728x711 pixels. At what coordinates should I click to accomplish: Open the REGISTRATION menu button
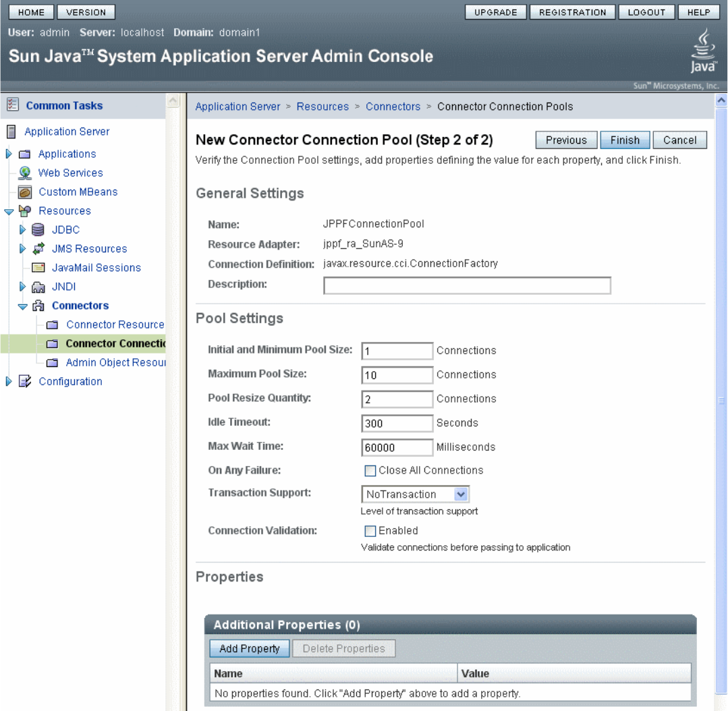pyautogui.click(x=572, y=12)
